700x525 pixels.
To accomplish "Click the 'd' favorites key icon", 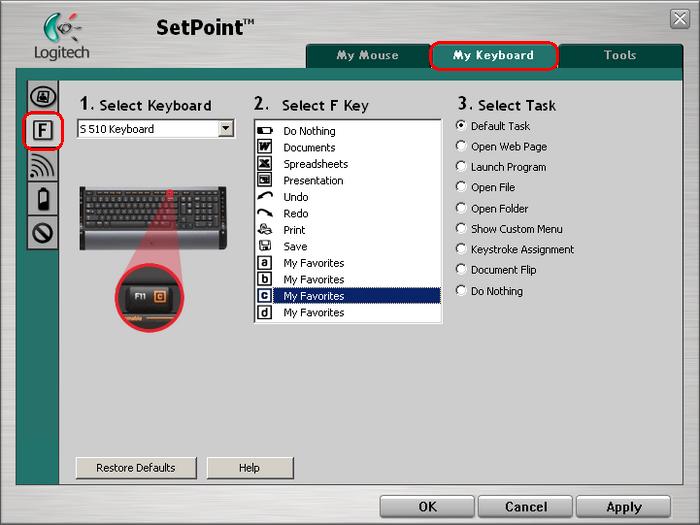I will click(x=265, y=312).
